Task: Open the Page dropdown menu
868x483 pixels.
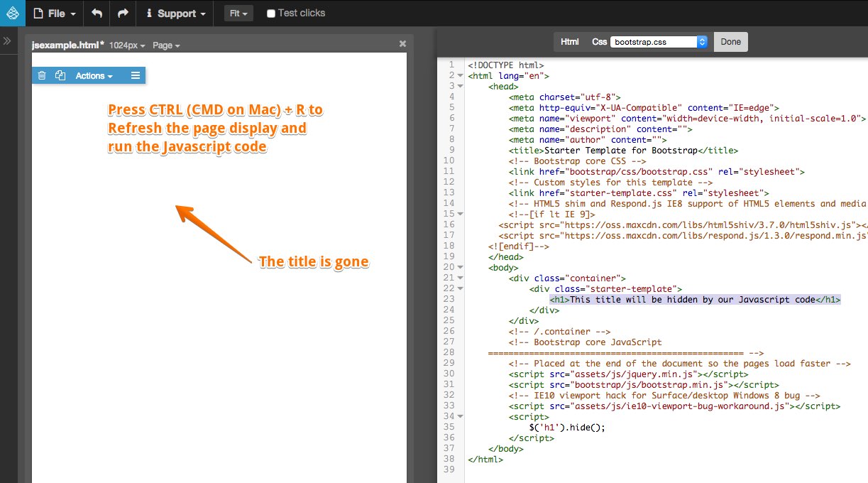Action: coord(166,45)
